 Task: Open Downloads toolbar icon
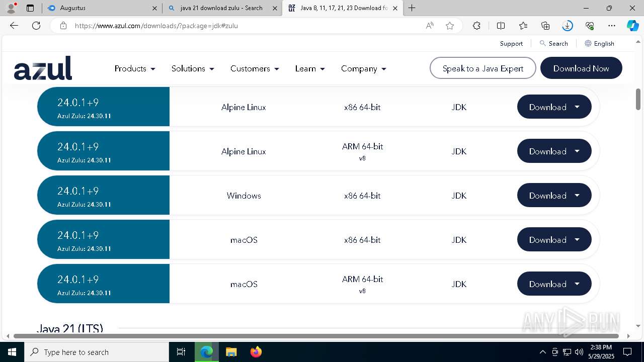click(568, 26)
